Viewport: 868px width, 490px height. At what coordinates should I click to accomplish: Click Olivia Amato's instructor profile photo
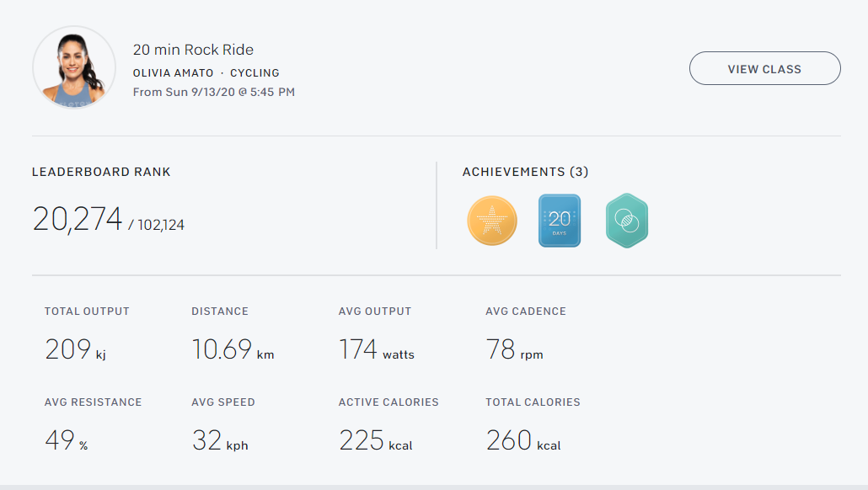click(x=74, y=68)
